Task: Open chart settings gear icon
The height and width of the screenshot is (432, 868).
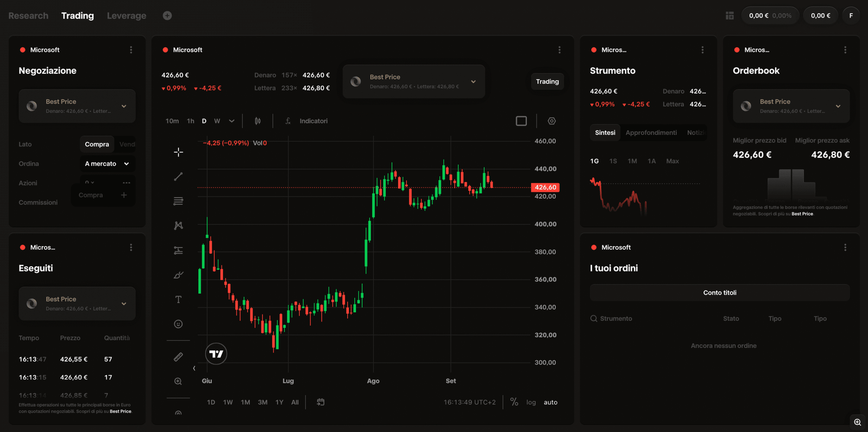Action: 552,121
